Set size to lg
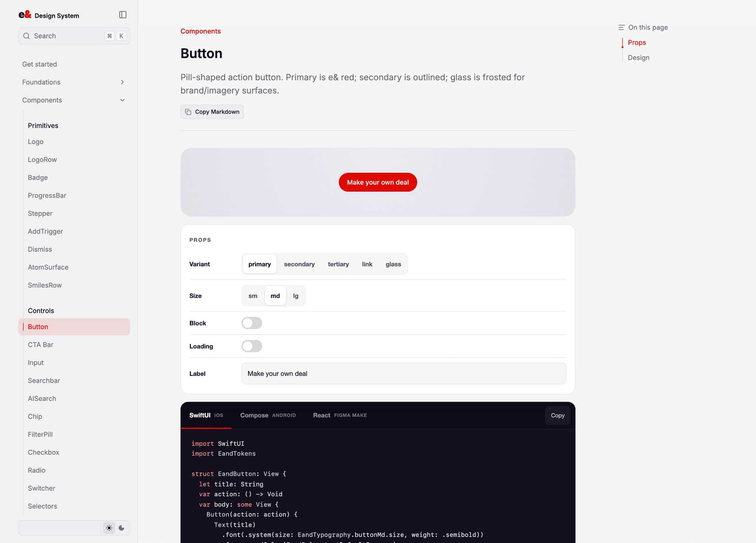Viewport: 756px width, 543px height. pyautogui.click(x=296, y=296)
